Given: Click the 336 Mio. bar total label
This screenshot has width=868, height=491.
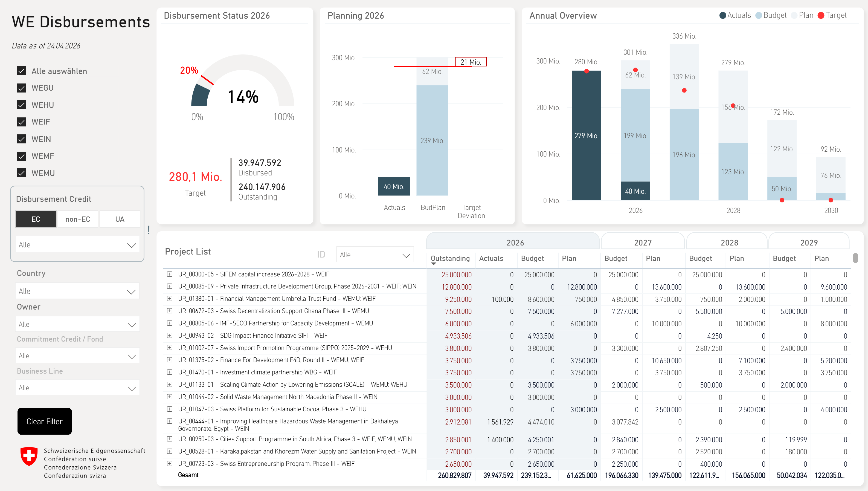Looking at the screenshot, I should [x=684, y=36].
